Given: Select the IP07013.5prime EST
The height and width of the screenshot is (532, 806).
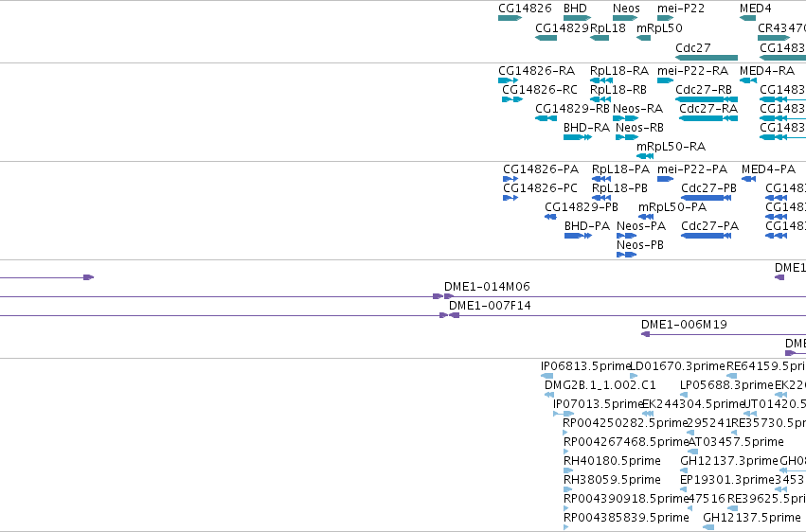Looking at the screenshot, I should (564, 415).
